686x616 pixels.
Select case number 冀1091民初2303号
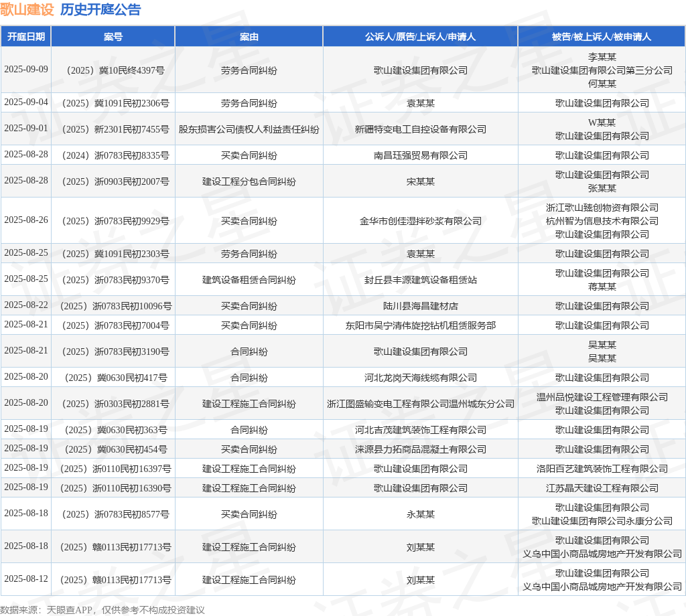coord(115,254)
